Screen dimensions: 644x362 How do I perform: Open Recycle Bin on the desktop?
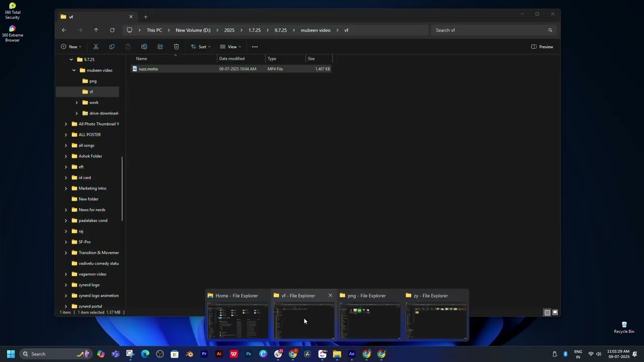(x=624, y=327)
